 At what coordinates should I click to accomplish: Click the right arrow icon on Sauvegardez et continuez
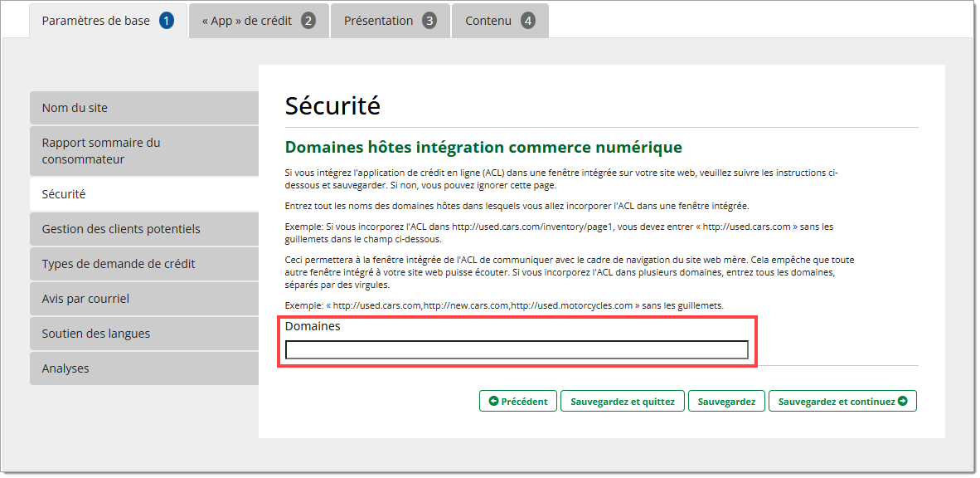pyautogui.click(x=903, y=402)
